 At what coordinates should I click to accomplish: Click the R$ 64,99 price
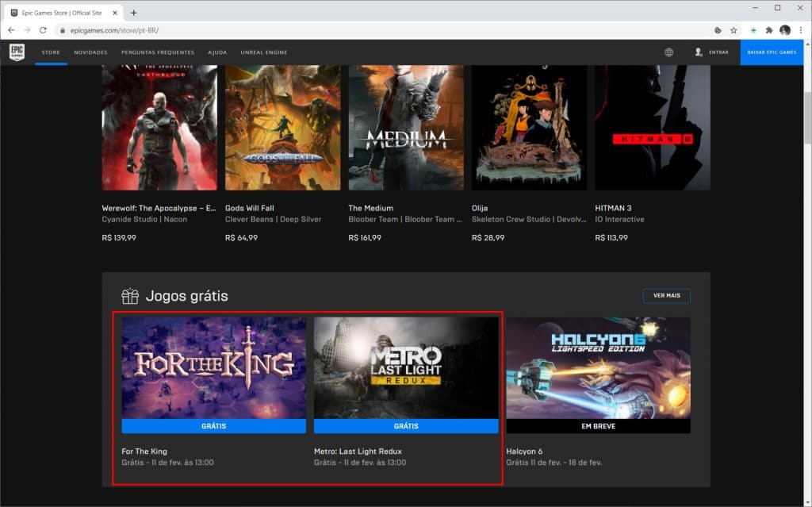(241, 238)
